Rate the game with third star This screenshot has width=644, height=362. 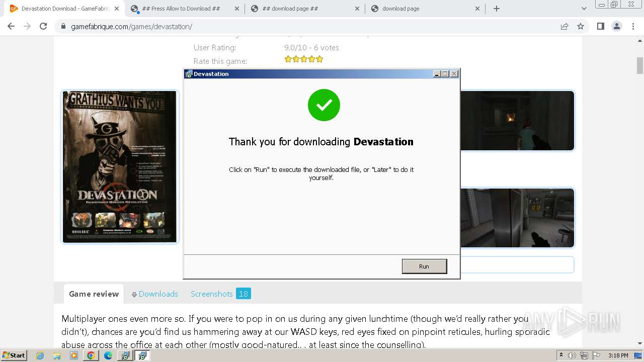pyautogui.click(x=304, y=59)
